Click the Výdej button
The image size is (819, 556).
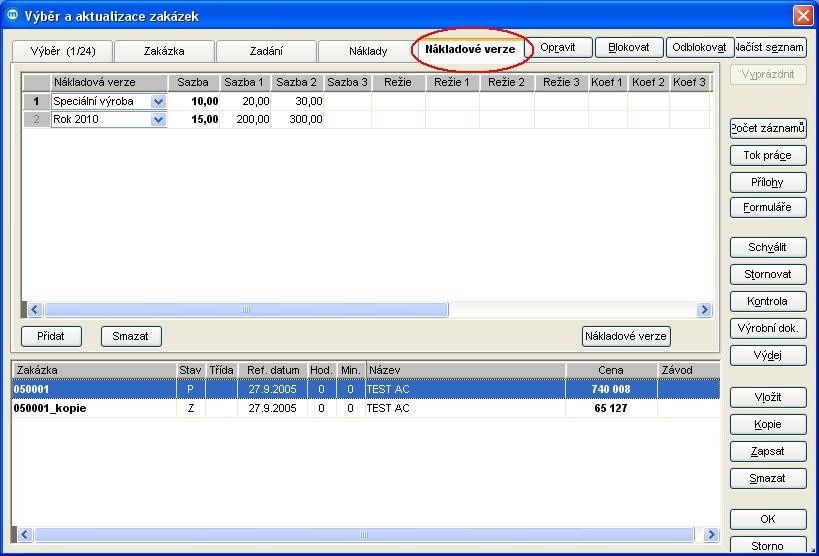coord(768,356)
